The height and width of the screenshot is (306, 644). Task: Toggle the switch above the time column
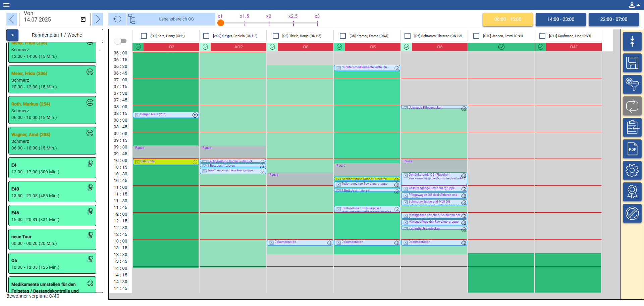click(120, 41)
